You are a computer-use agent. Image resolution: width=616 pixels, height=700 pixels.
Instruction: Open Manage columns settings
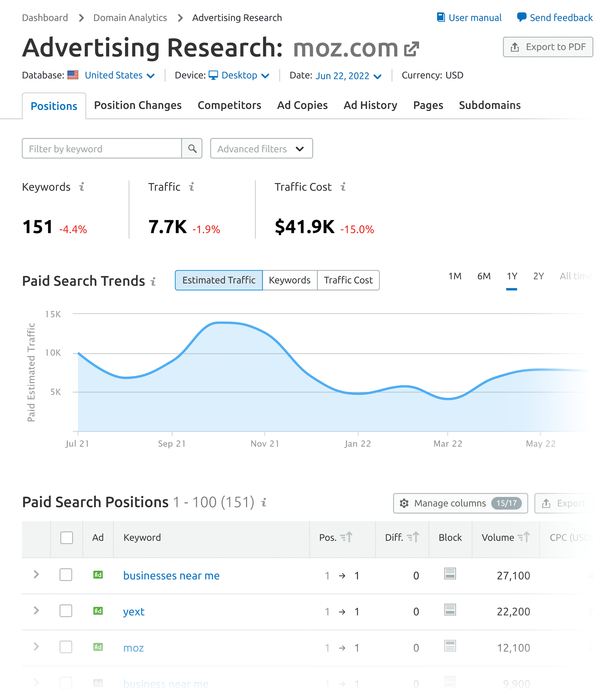(460, 503)
